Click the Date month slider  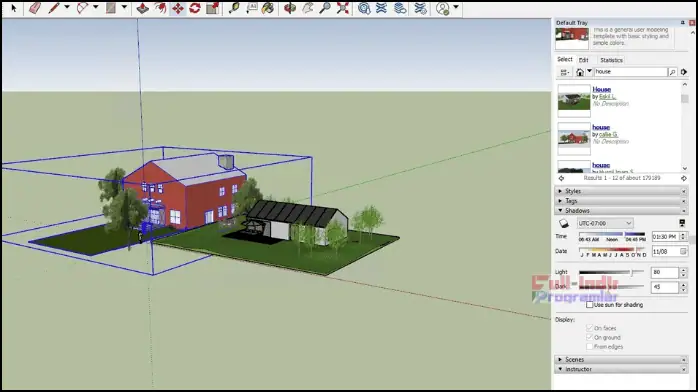[612, 250]
